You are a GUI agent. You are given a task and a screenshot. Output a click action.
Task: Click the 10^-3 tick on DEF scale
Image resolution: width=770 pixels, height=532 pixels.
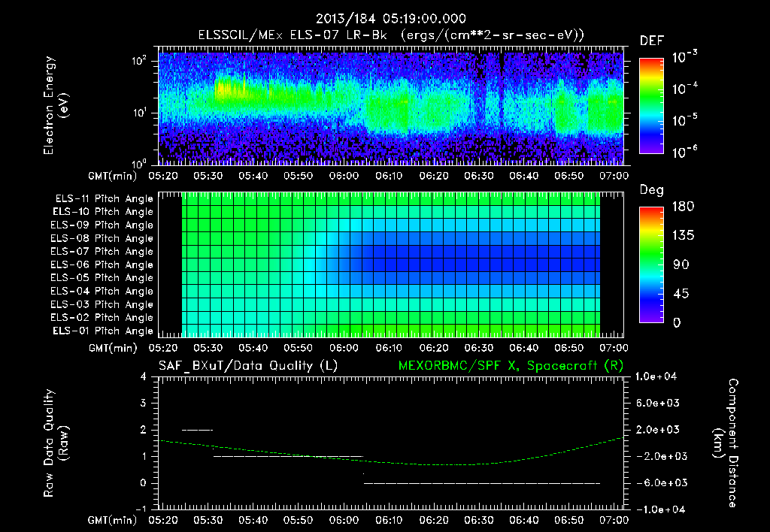click(684, 57)
